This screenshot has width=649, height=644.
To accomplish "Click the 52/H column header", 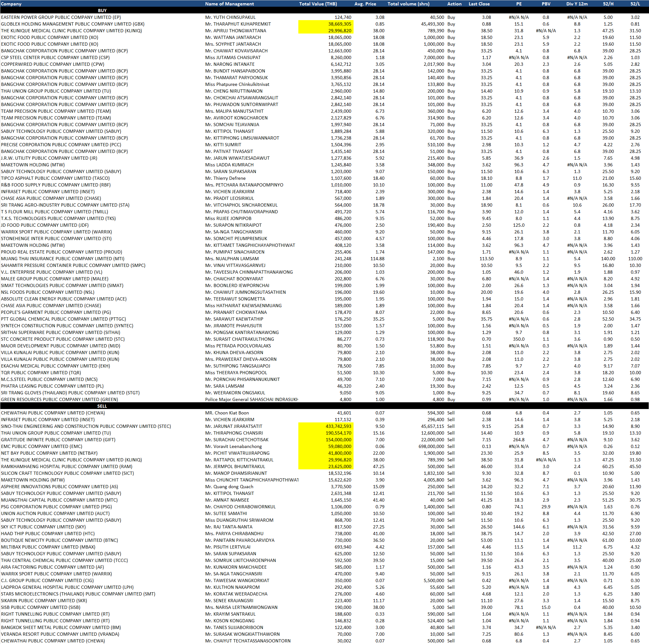I will coord(608,4).
